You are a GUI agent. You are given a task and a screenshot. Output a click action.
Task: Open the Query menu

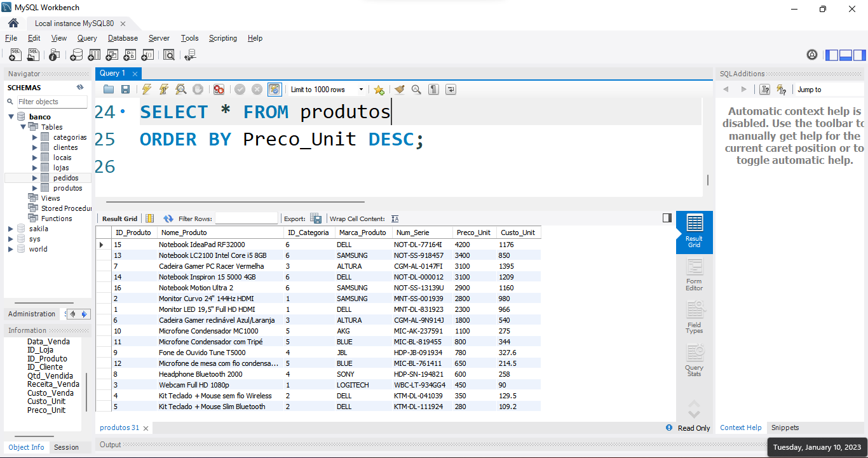[x=87, y=38]
